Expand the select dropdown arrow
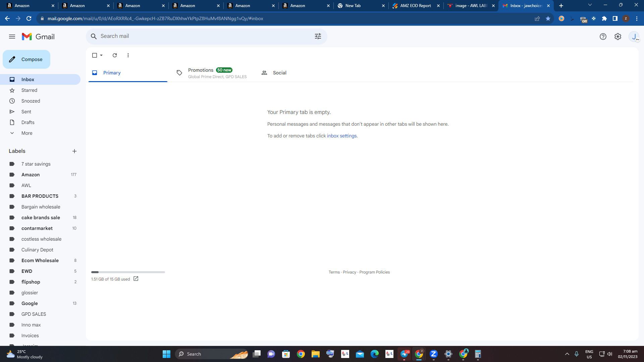 [x=101, y=55]
